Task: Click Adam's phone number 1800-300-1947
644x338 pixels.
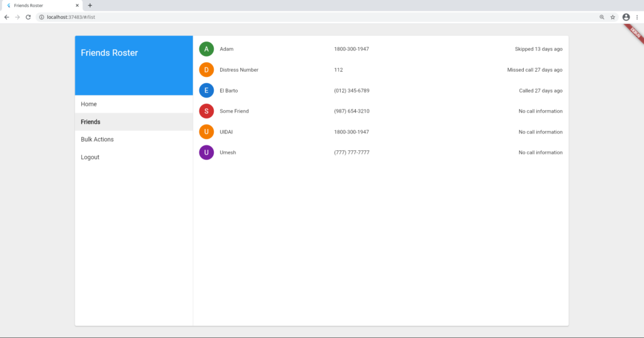Action: point(352,49)
